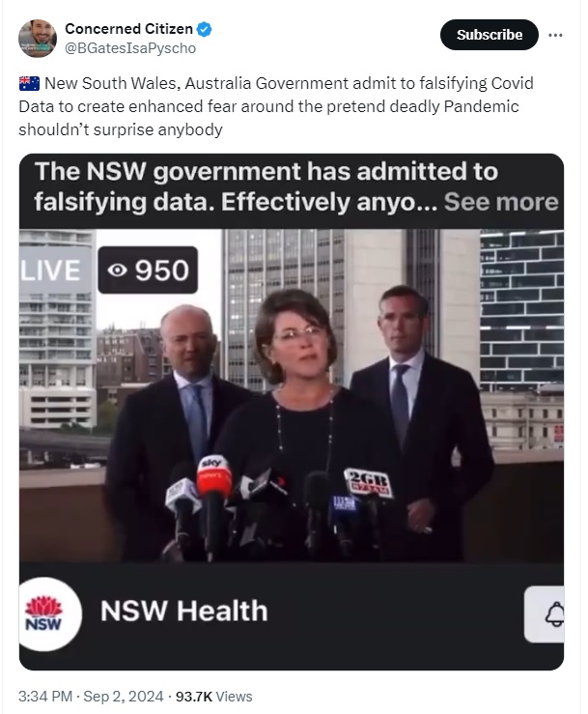Tap the NSW Health logo avatar

coord(48,614)
